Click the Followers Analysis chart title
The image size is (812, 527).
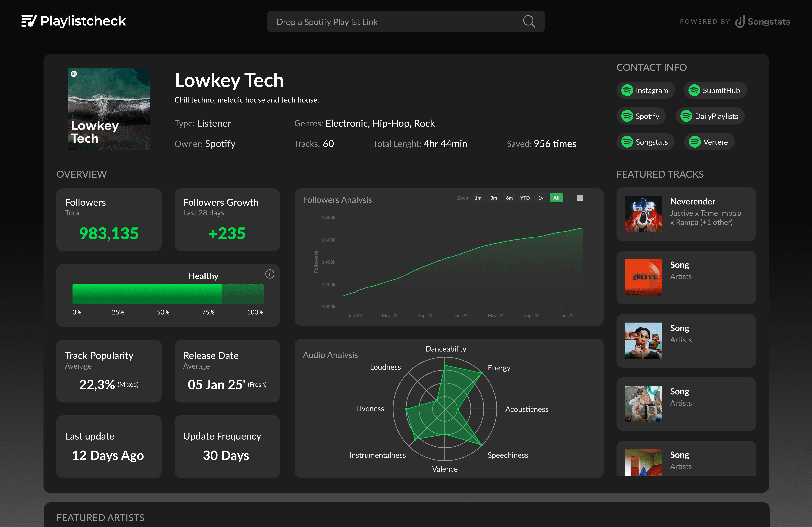coord(337,200)
